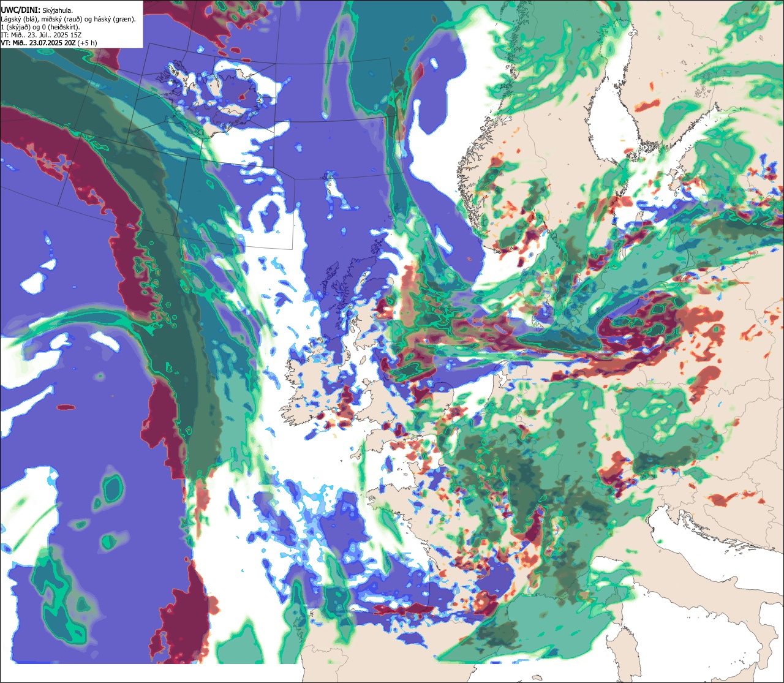Click the line '1 (skýjað) og 0 (heiðskírt).'
The height and width of the screenshot is (683, 784).
(40, 27)
